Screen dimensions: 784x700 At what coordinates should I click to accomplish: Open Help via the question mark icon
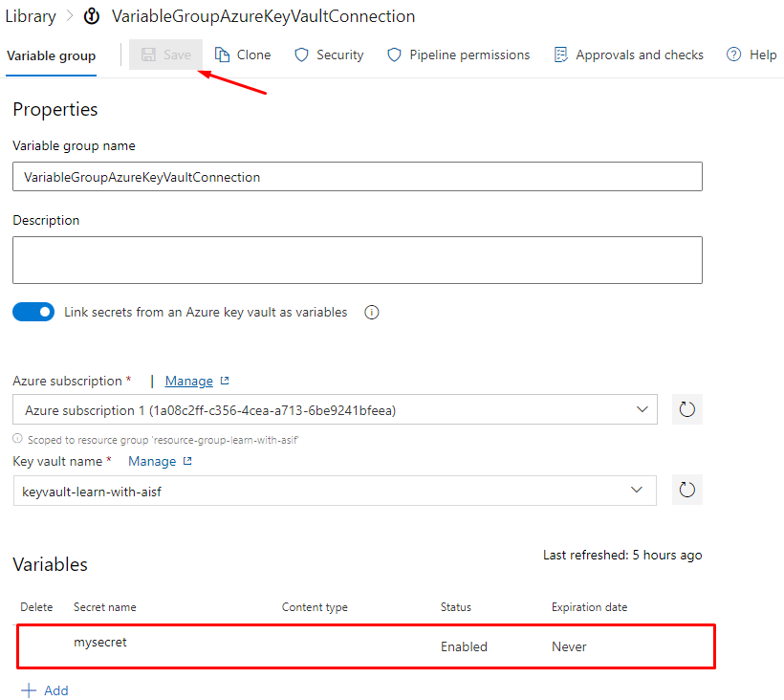[x=734, y=55]
